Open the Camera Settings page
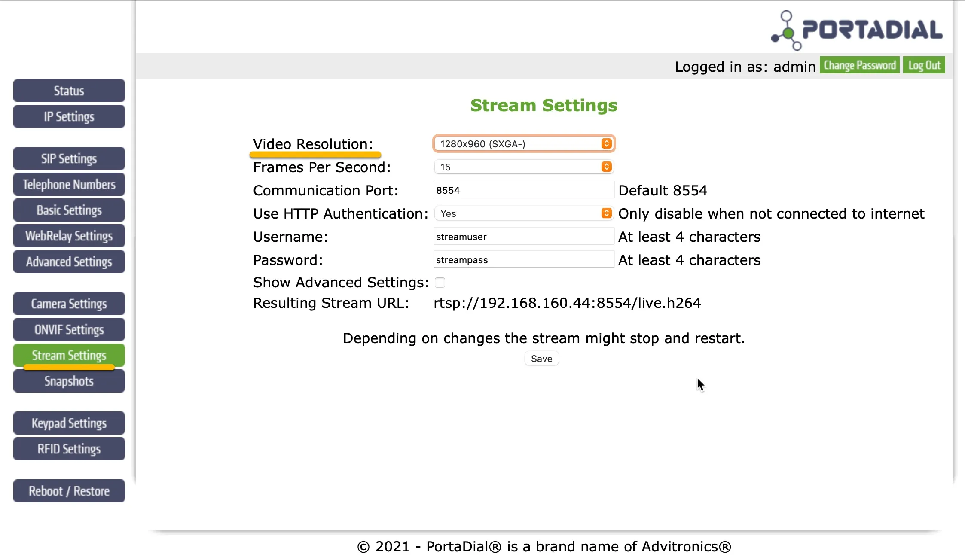 tap(69, 304)
